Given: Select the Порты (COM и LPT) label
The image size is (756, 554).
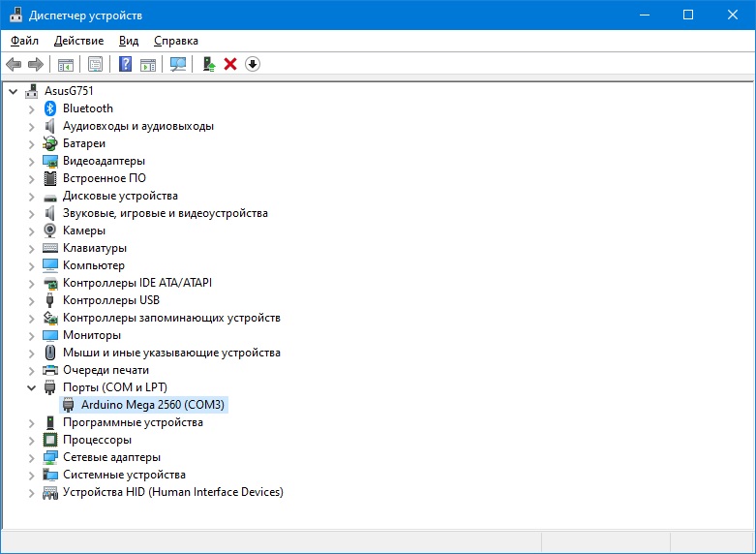Looking at the screenshot, I should click(115, 387).
